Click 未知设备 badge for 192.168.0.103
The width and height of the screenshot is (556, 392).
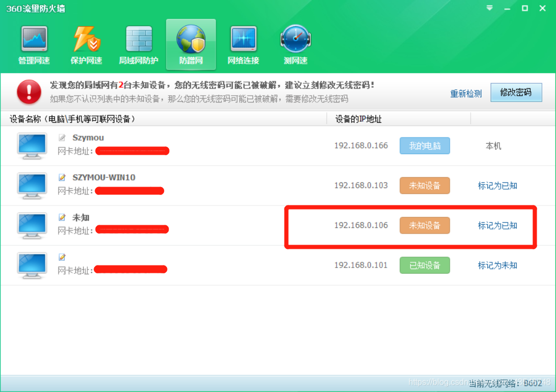pyautogui.click(x=424, y=186)
